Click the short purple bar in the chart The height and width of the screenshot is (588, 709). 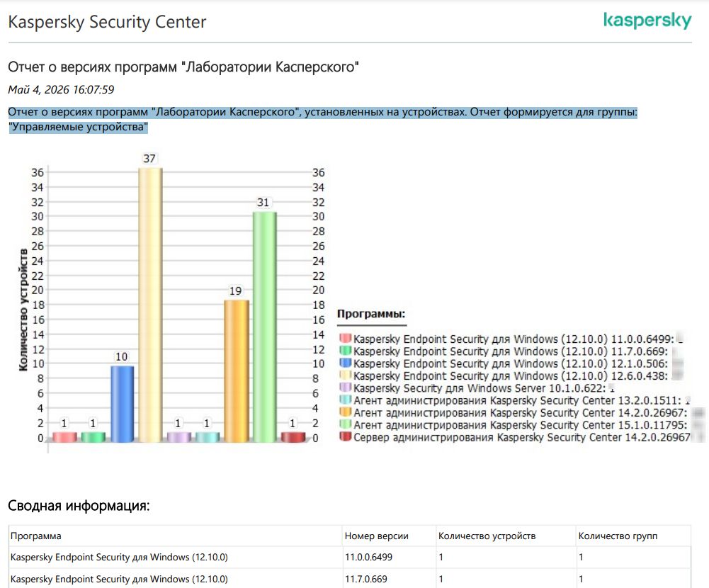179,437
